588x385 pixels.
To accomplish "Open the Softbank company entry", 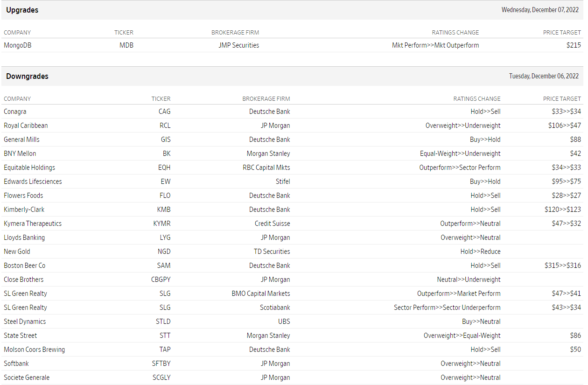I will click(16, 364).
